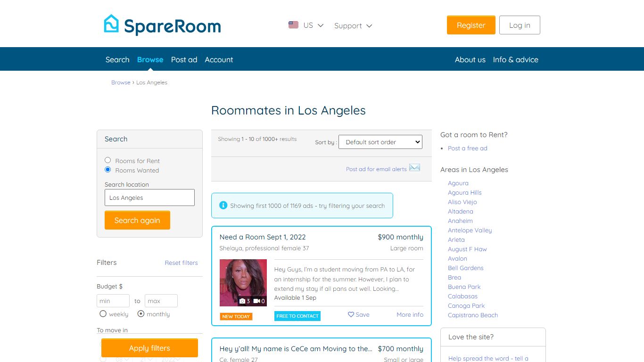The width and height of the screenshot is (644, 362).
Task: Open August F Haw area link
Action: [467, 249]
